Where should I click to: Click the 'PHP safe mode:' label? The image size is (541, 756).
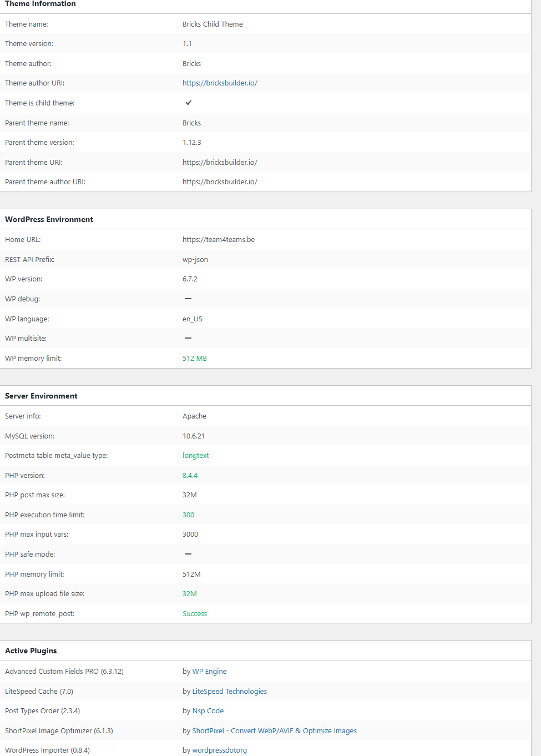point(30,555)
